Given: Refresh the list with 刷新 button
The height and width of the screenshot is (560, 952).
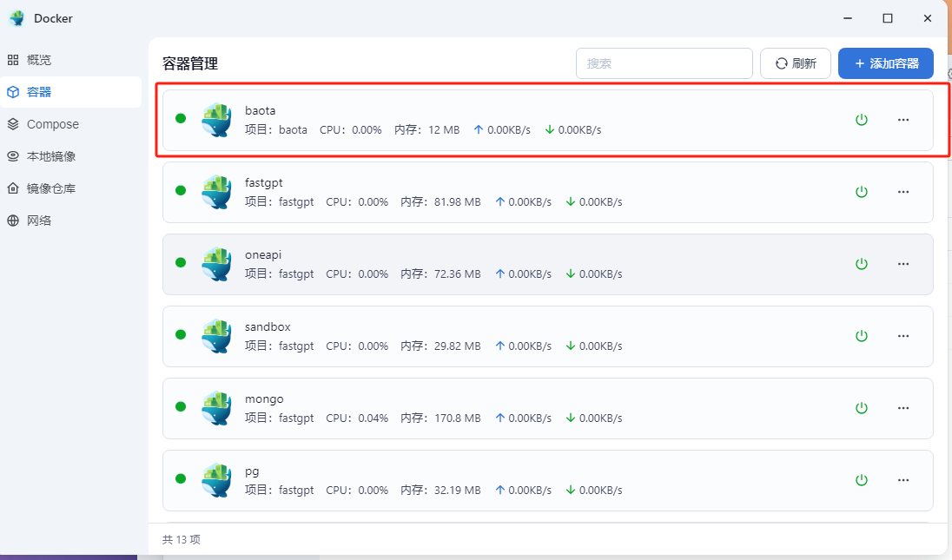Looking at the screenshot, I should (x=796, y=63).
